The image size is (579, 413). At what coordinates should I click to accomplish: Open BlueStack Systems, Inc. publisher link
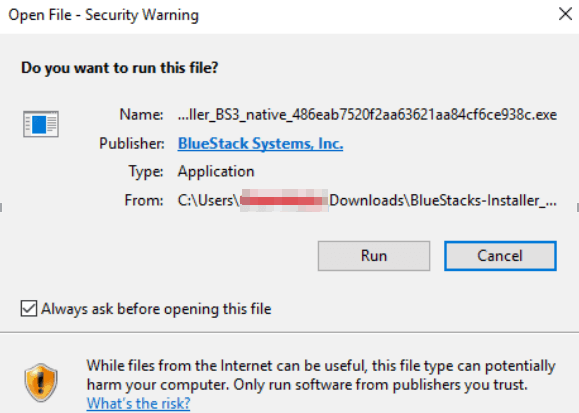(x=260, y=143)
